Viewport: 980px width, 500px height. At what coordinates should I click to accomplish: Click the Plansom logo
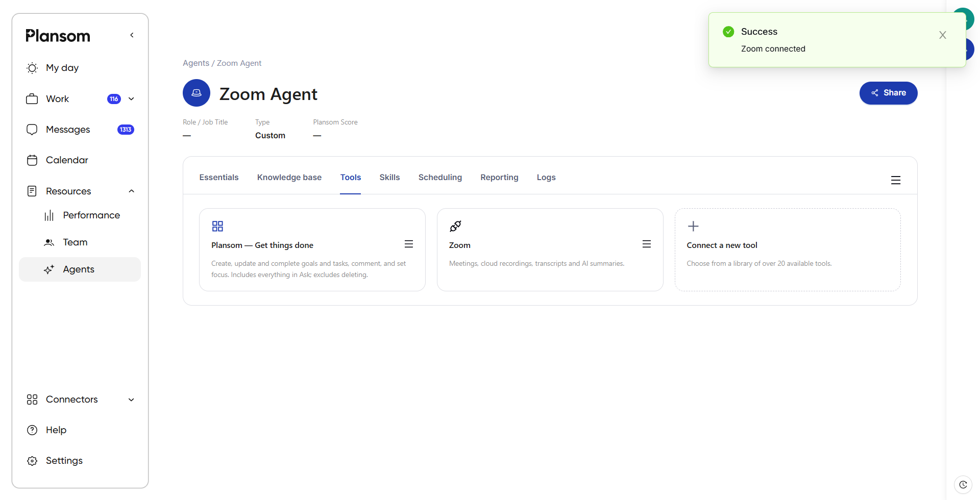coord(58,36)
